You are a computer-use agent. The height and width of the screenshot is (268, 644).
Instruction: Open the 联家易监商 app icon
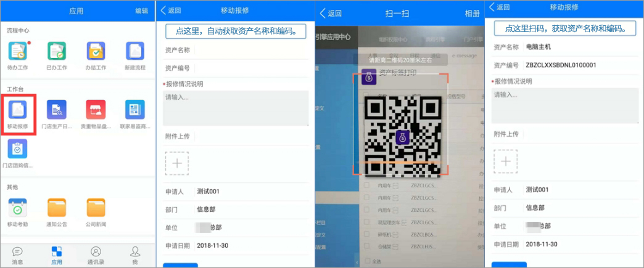click(x=135, y=110)
